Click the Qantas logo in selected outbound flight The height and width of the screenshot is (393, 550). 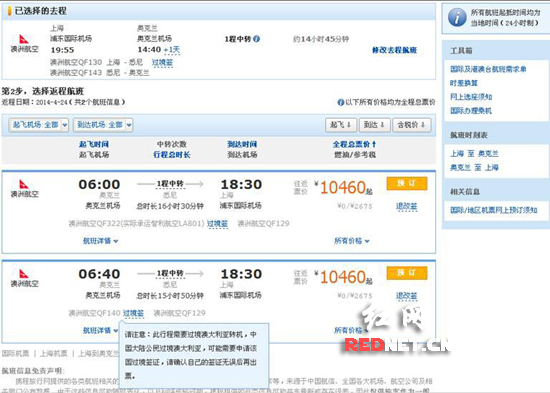tap(24, 39)
